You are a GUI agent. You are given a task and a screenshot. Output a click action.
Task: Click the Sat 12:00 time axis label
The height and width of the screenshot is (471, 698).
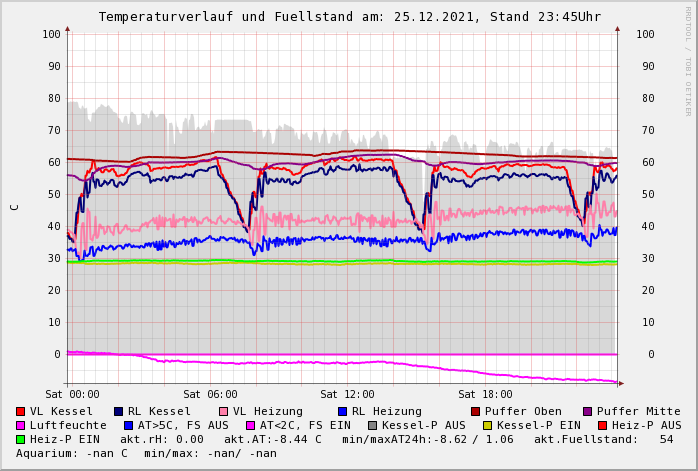pyautogui.click(x=347, y=394)
